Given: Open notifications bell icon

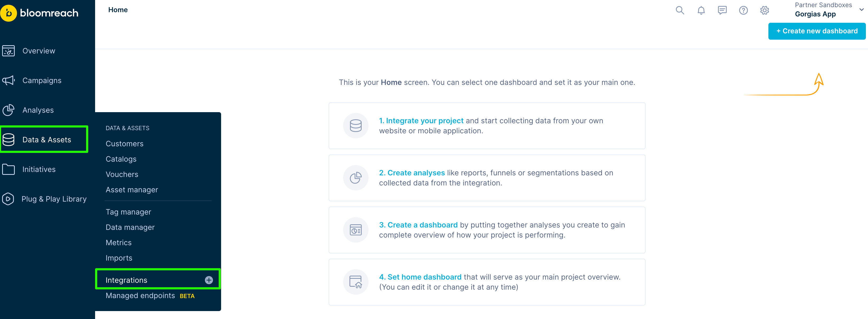Looking at the screenshot, I should pos(701,11).
